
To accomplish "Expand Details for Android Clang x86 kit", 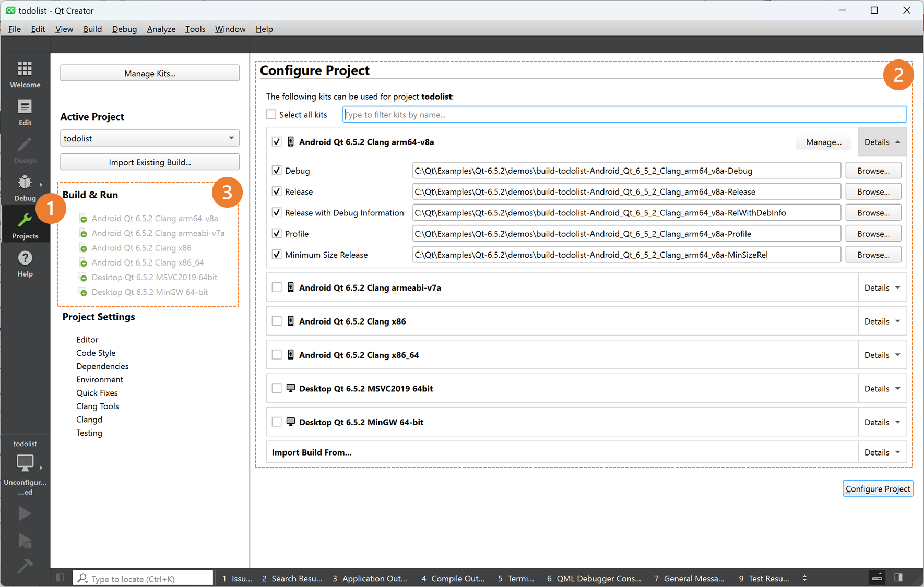I will [882, 321].
